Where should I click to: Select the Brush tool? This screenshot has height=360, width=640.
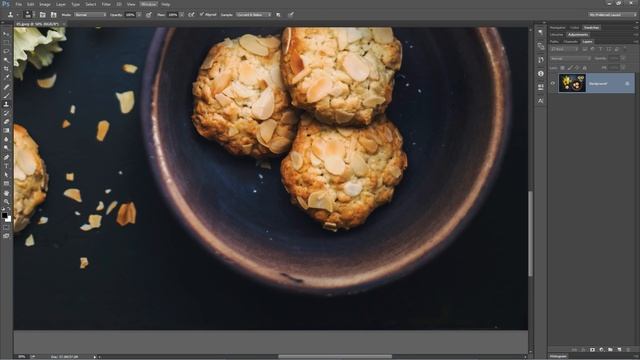pyautogui.click(x=6, y=96)
